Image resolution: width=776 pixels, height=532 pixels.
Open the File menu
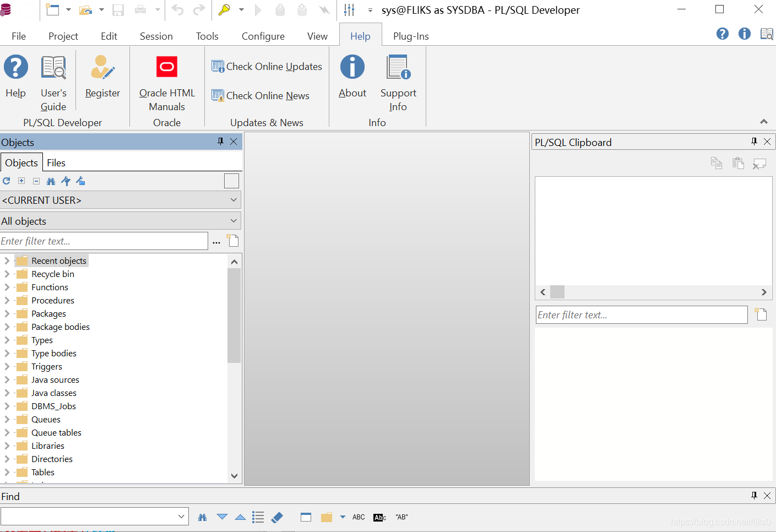pyautogui.click(x=19, y=36)
